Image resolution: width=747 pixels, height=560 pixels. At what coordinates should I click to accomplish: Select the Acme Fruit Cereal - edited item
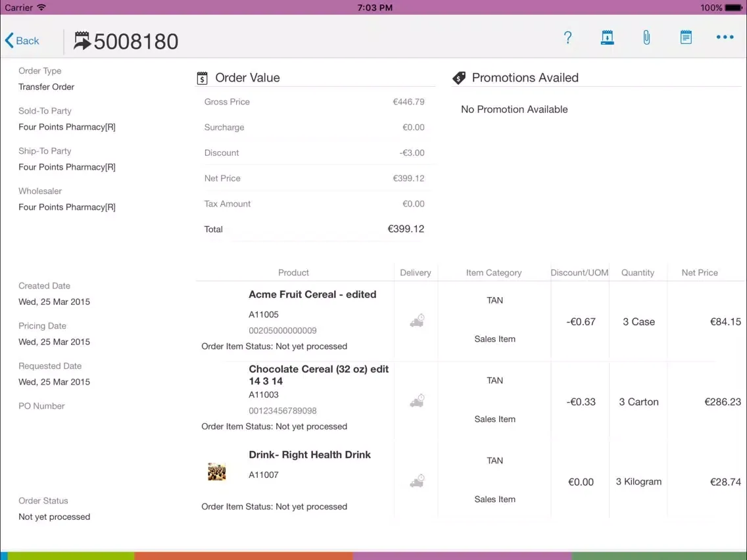click(x=312, y=294)
